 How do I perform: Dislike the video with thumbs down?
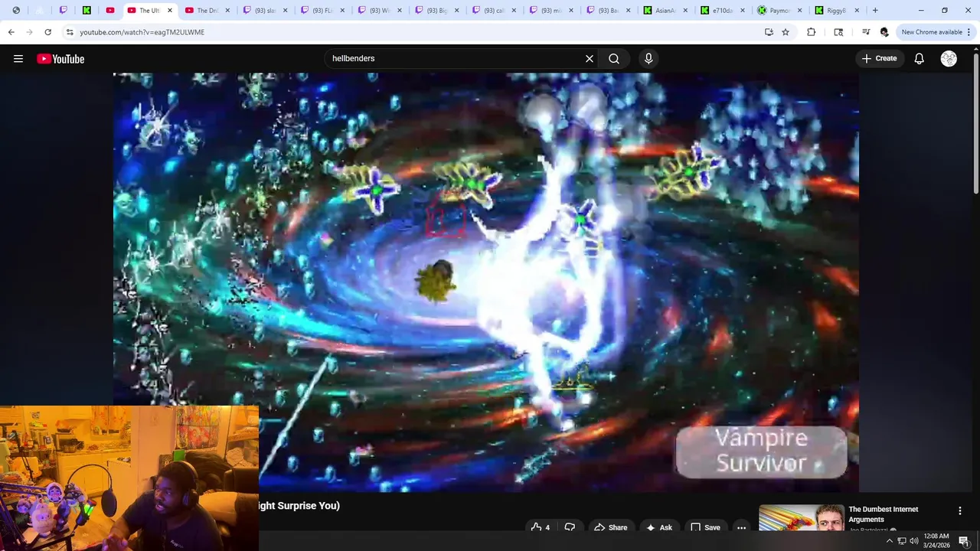click(570, 527)
